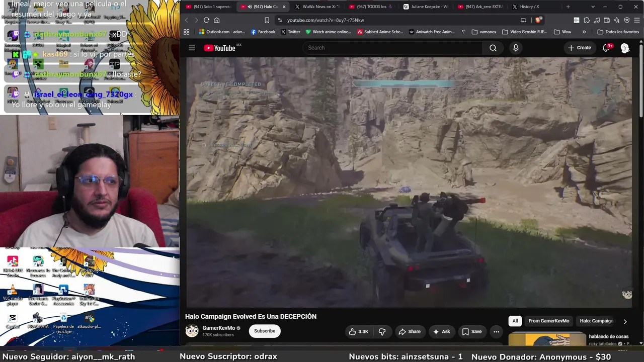Open TikTok LIVE Studio desktop shortcut
The width and height of the screenshot is (644, 362).
(x=13, y=266)
